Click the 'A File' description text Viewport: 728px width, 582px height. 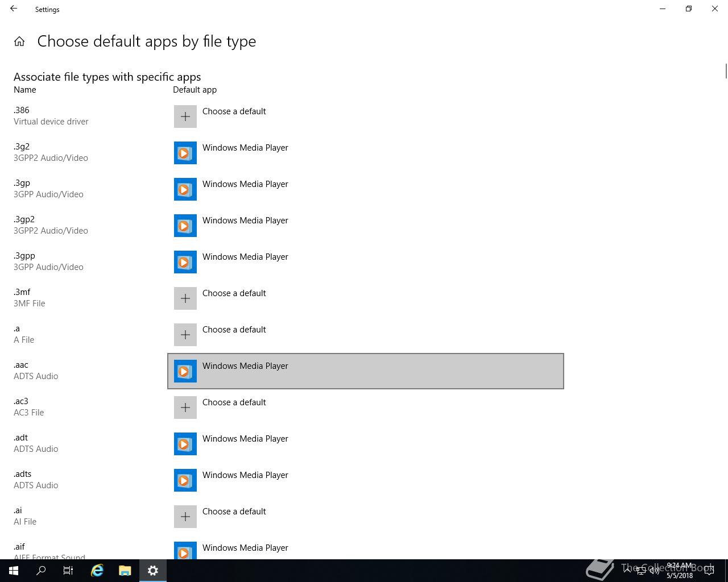(24, 340)
